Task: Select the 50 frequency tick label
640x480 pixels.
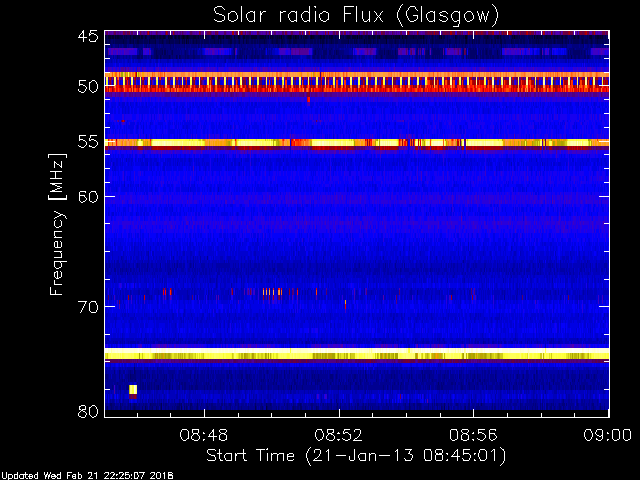Action: pos(88,87)
